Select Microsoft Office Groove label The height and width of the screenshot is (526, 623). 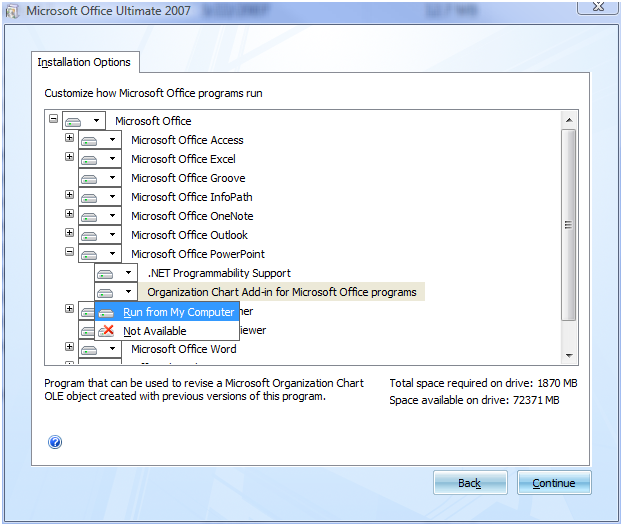(188, 178)
